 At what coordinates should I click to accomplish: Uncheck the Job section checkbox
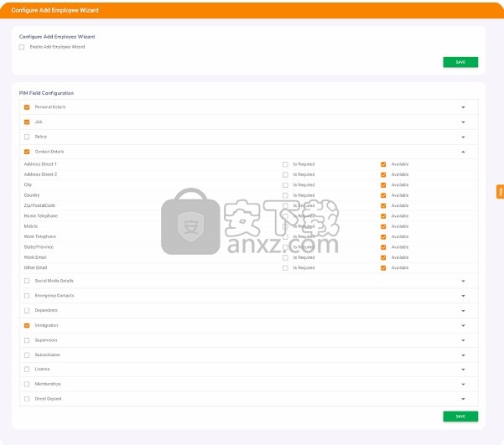(x=27, y=122)
